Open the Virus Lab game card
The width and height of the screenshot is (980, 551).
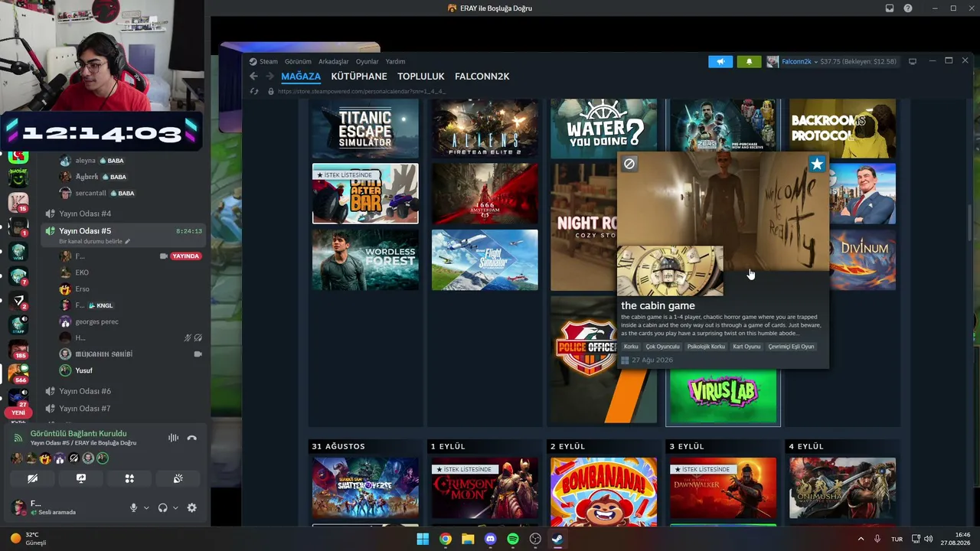pos(724,396)
